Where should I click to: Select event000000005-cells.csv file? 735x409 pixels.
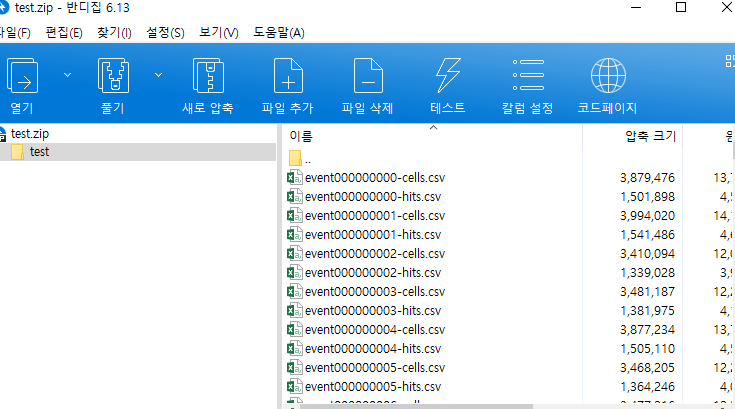pyautogui.click(x=375, y=368)
